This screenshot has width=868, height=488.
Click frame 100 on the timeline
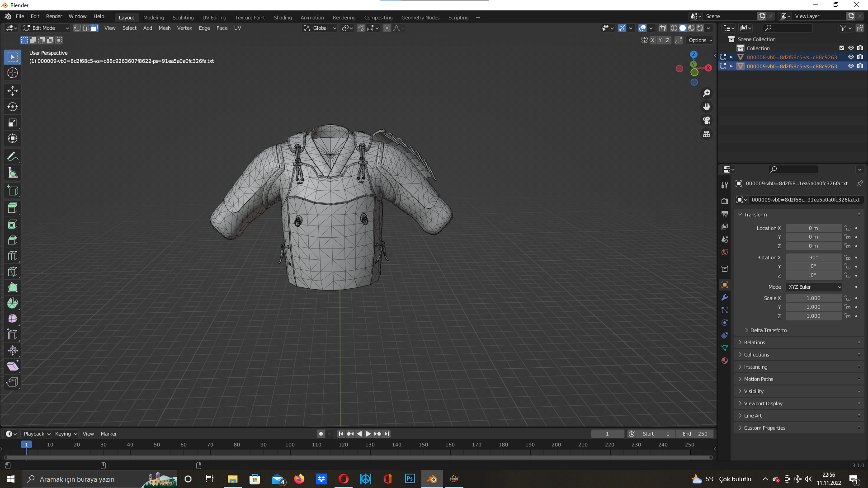[290, 445]
